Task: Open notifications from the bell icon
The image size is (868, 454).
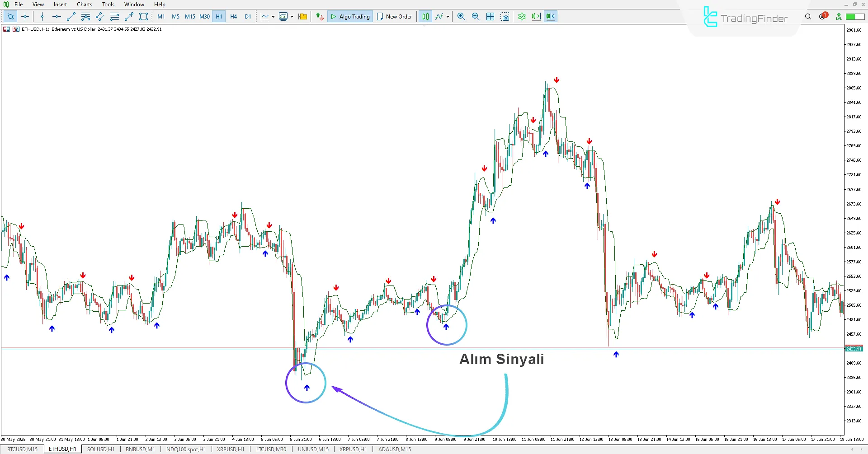Action: [822, 16]
